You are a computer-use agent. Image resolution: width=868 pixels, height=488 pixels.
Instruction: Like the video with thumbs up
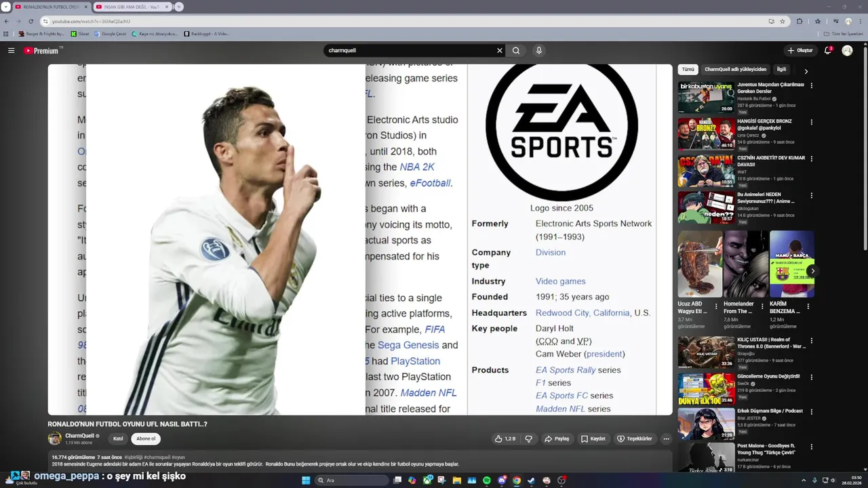point(505,439)
